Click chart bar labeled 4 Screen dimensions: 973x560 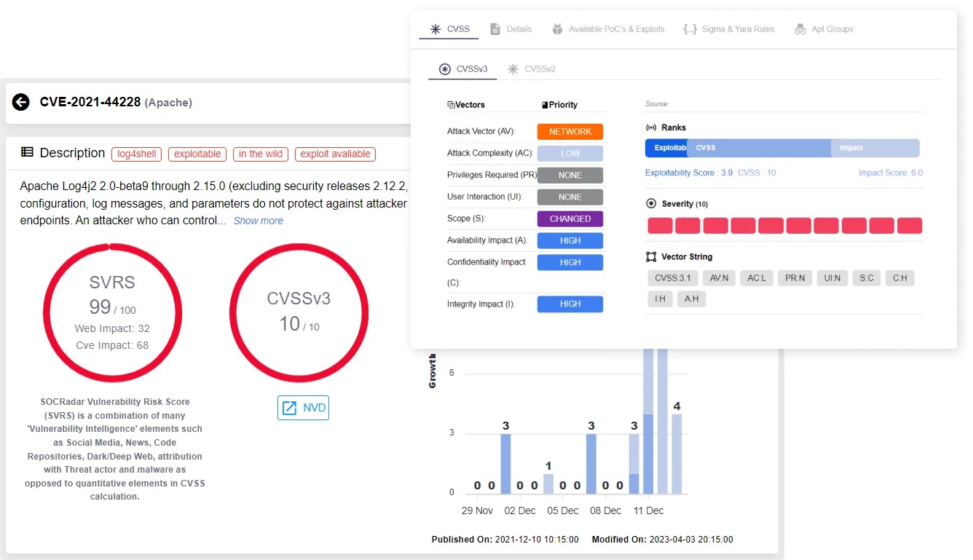tap(677, 454)
